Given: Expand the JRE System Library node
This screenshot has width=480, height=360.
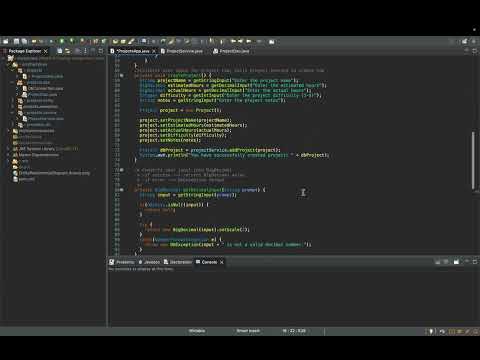Looking at the screenshot, I should click(x=9, y=149).
